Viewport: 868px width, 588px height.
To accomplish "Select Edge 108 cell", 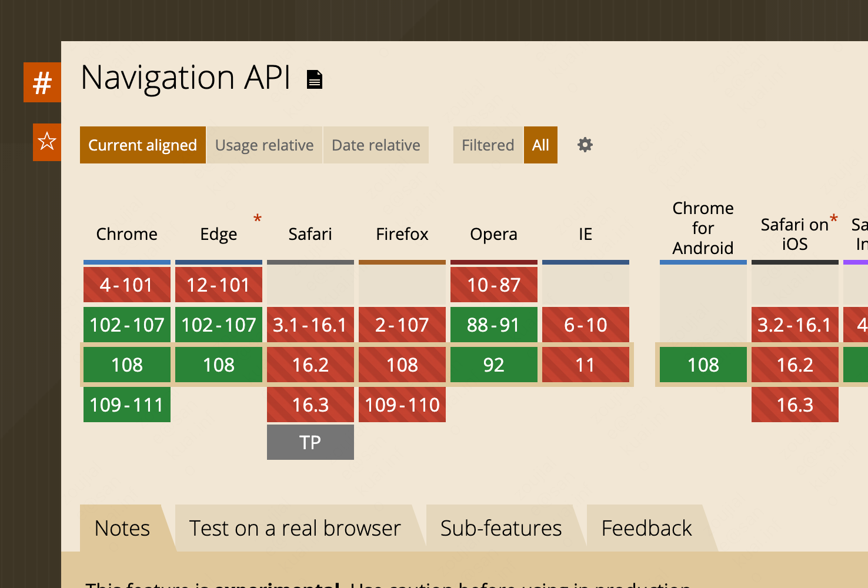I will (219, 365).
